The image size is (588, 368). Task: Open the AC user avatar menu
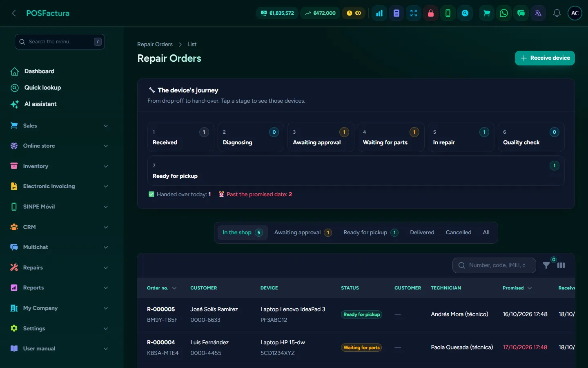click(x=575, y=13)
